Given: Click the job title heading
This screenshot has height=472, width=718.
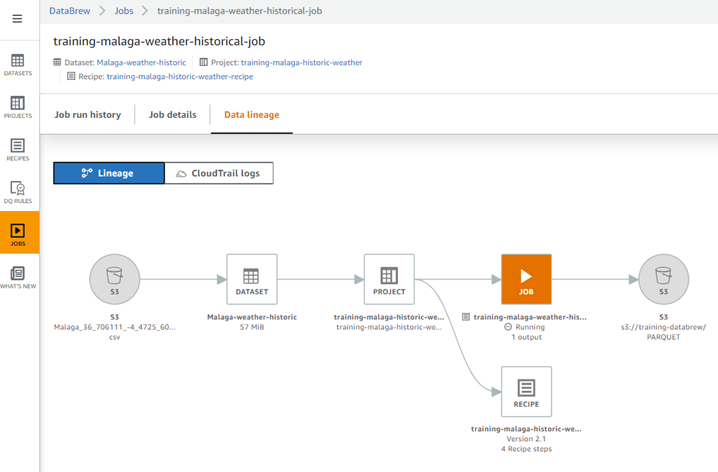Looking at the screenshot, I should pos(159,41).
